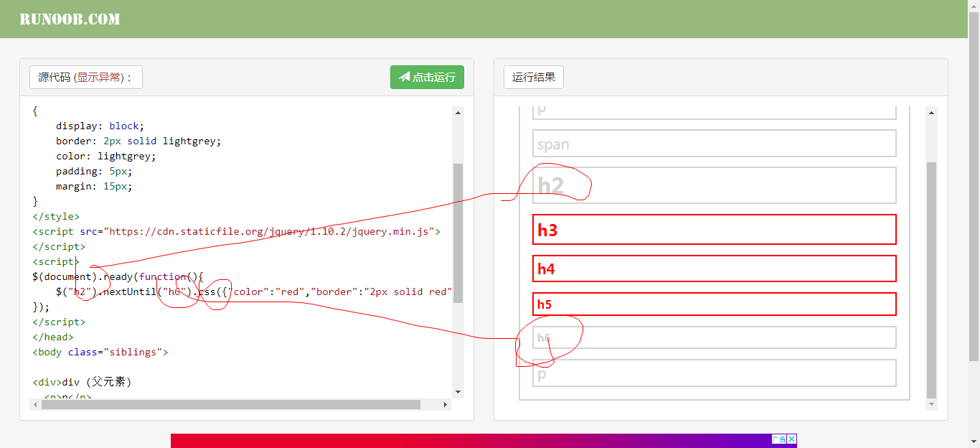Click the page scrollbar down arrow
Viewport: 980px width, 448px height.
pyautogui.click(x=974, y=442)
